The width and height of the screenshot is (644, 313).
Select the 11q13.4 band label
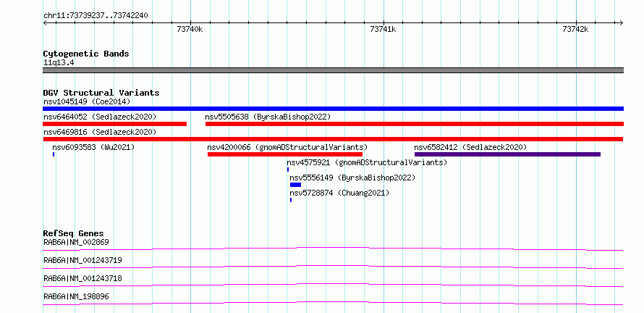point(59,63)
